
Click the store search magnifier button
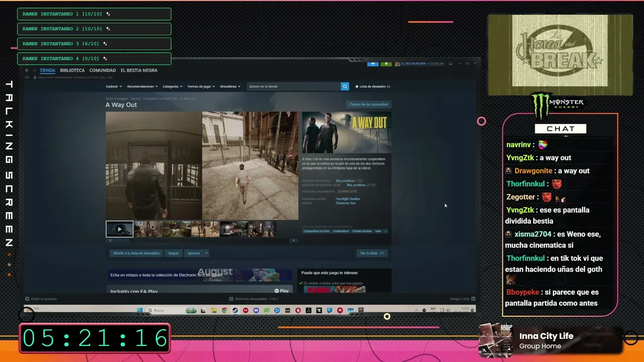coord(345,86)
